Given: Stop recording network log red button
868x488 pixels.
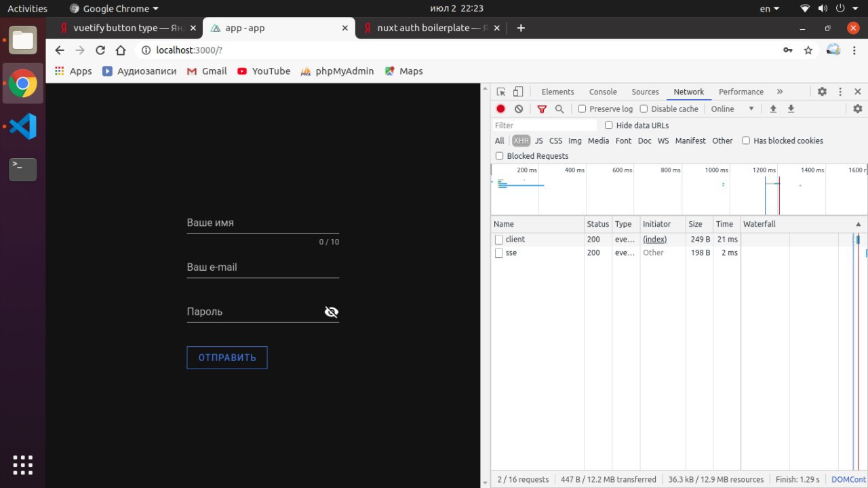Looking at the screenshot, I should click(x=500, y=109).
